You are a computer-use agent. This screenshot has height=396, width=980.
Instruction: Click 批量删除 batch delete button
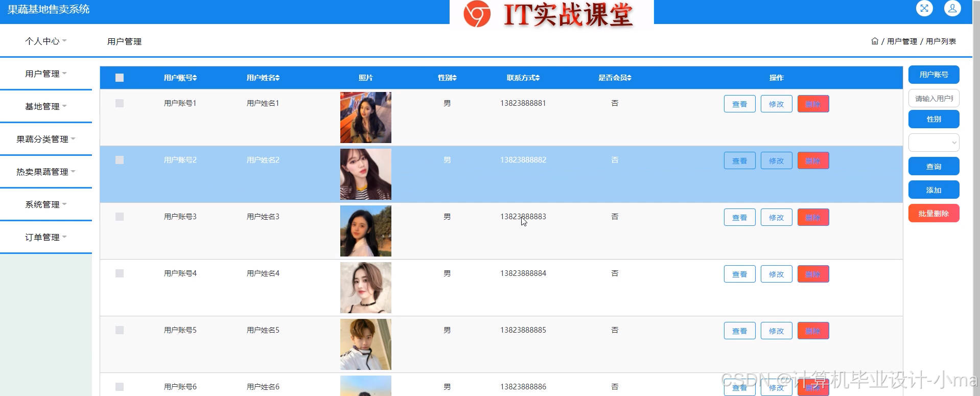(x=934, y=214)
